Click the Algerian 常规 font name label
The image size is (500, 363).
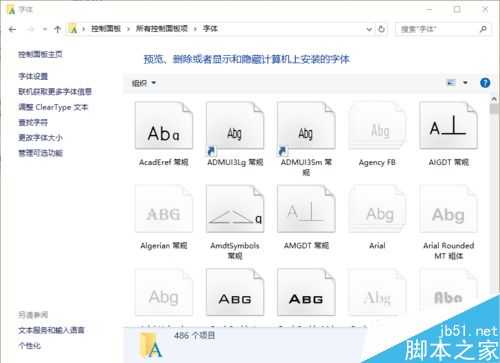tap(164, 246)
